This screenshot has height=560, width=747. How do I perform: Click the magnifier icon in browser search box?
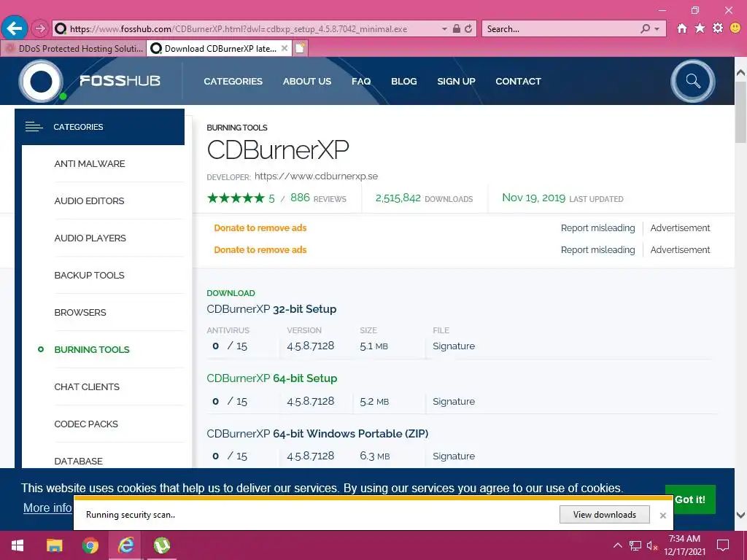pos(645,28)
